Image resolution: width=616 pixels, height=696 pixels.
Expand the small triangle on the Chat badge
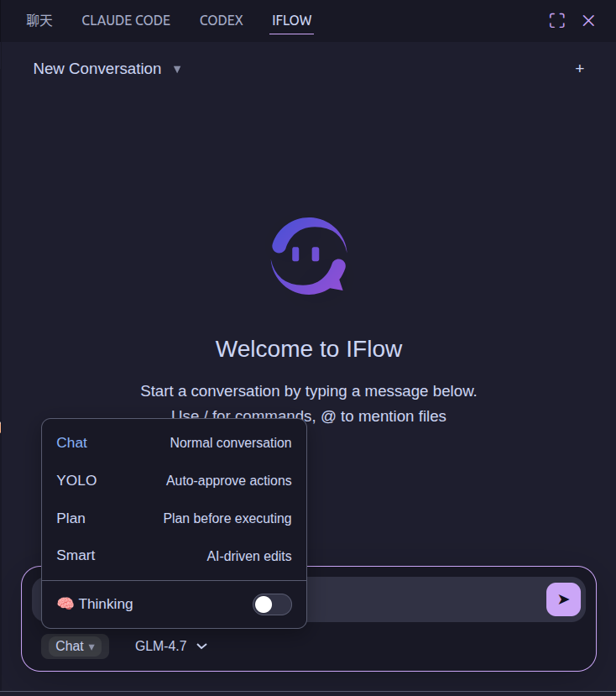coord(92,646)
